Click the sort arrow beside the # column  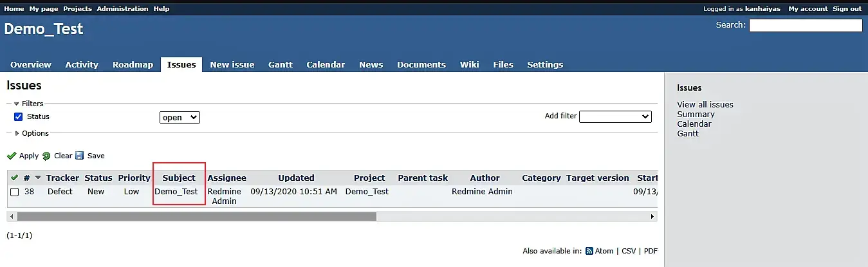point(38,178)
